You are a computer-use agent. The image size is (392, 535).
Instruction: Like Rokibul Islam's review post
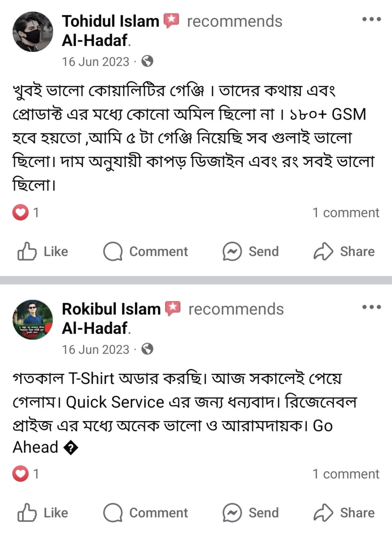tap(43, 513)
